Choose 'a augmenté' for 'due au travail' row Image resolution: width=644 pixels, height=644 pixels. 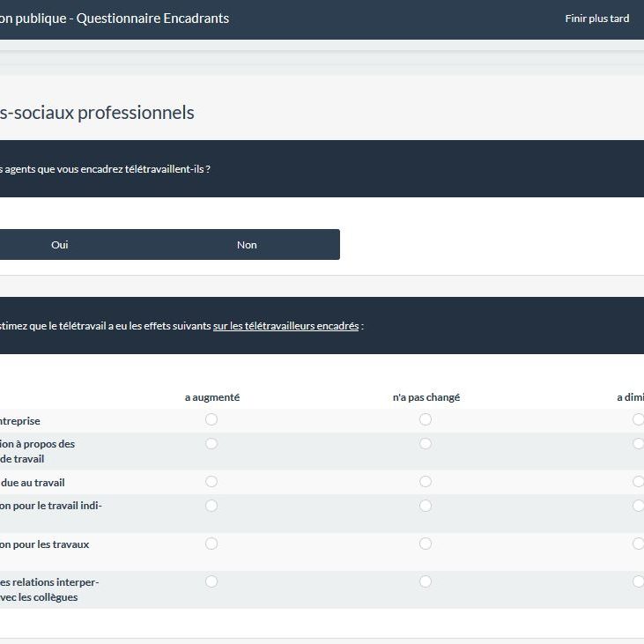(x=211, y=481)
